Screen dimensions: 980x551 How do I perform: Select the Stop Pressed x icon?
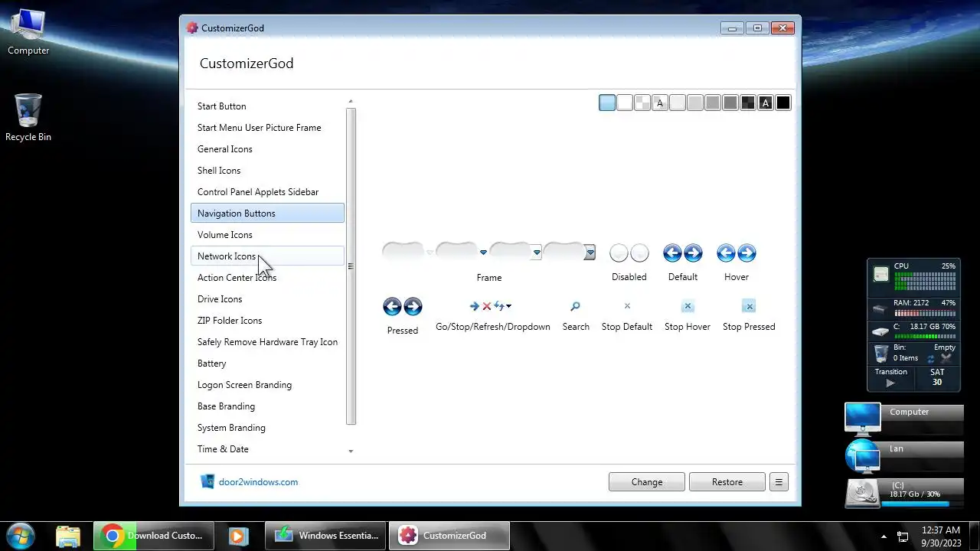coord(749,306)
